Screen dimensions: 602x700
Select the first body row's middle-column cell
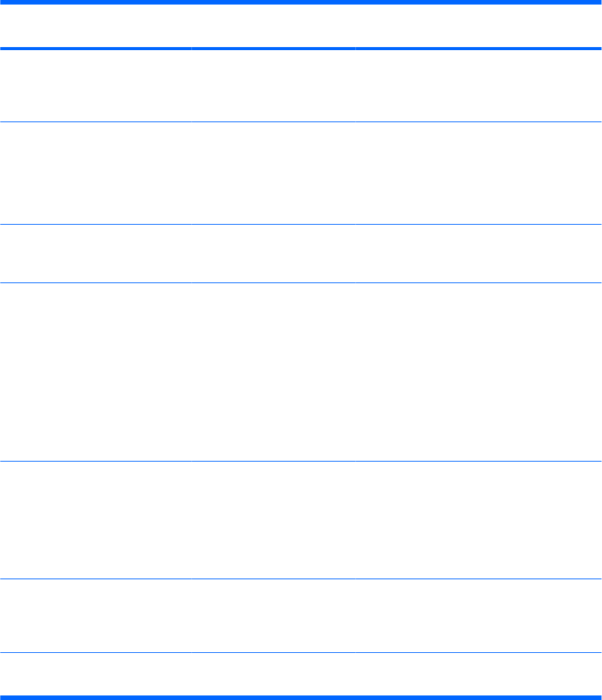point(273,86)
